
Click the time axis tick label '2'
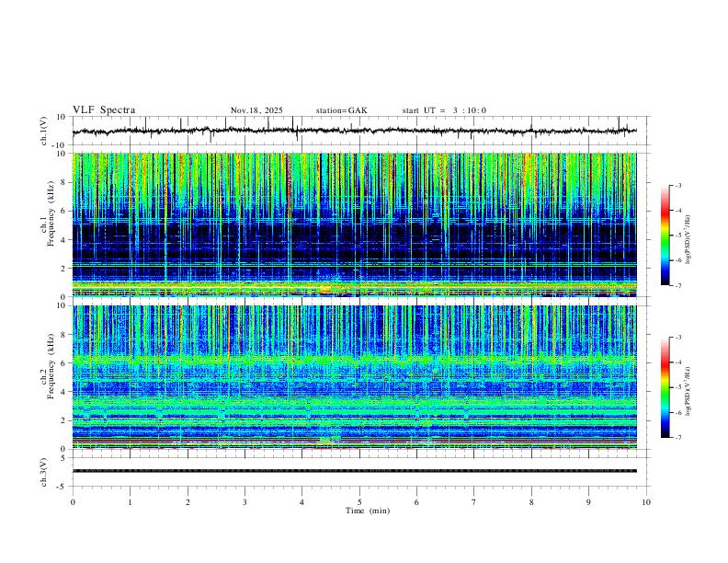coord(188,502)
